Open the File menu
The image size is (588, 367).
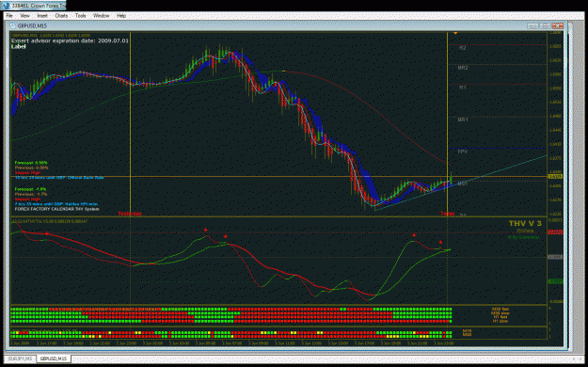click(x=9, y=16)
